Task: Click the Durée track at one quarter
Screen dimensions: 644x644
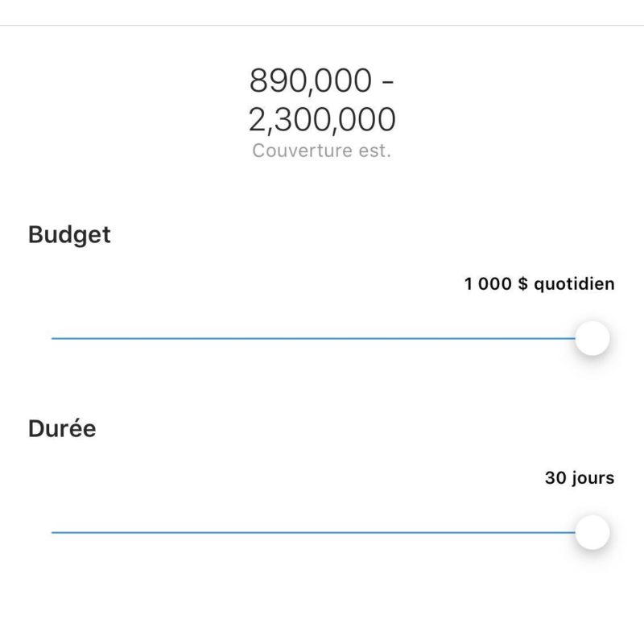Action: click(187, 532)
